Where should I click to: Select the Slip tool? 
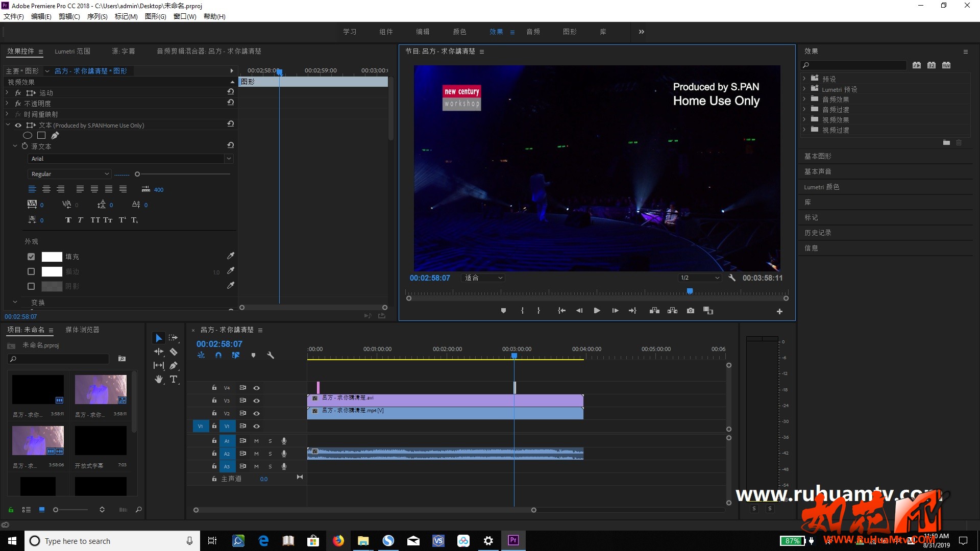[x=159, y=365]
